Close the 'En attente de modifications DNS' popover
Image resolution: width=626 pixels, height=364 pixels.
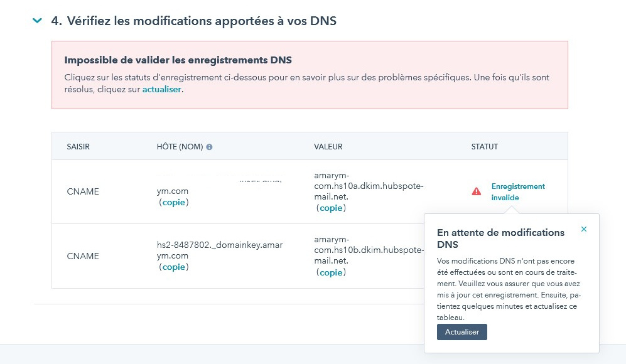point(584,229)
